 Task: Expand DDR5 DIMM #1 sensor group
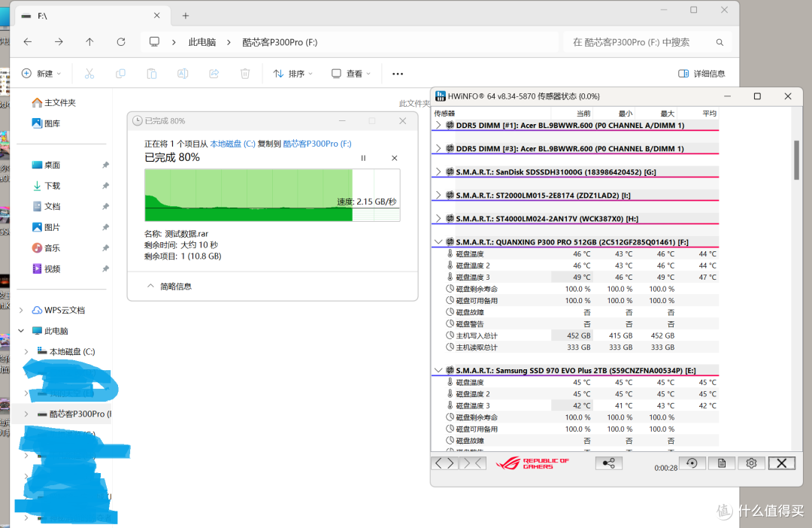438,125
